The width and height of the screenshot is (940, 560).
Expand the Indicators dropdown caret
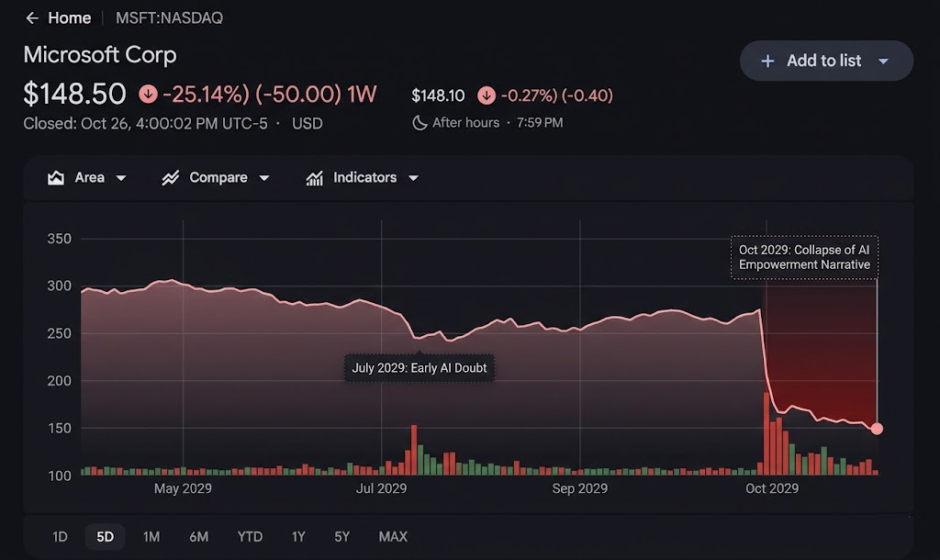pos(413,178)
